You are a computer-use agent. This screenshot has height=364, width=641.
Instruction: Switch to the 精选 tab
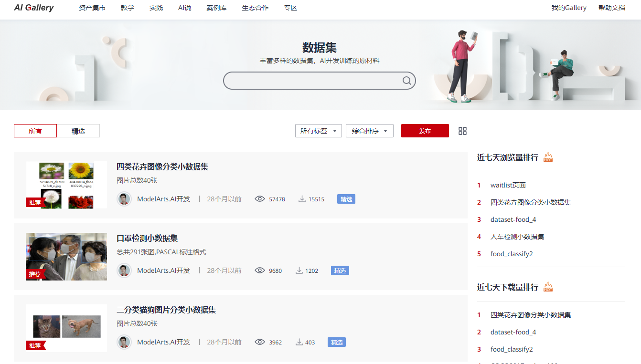coord(78,131)
